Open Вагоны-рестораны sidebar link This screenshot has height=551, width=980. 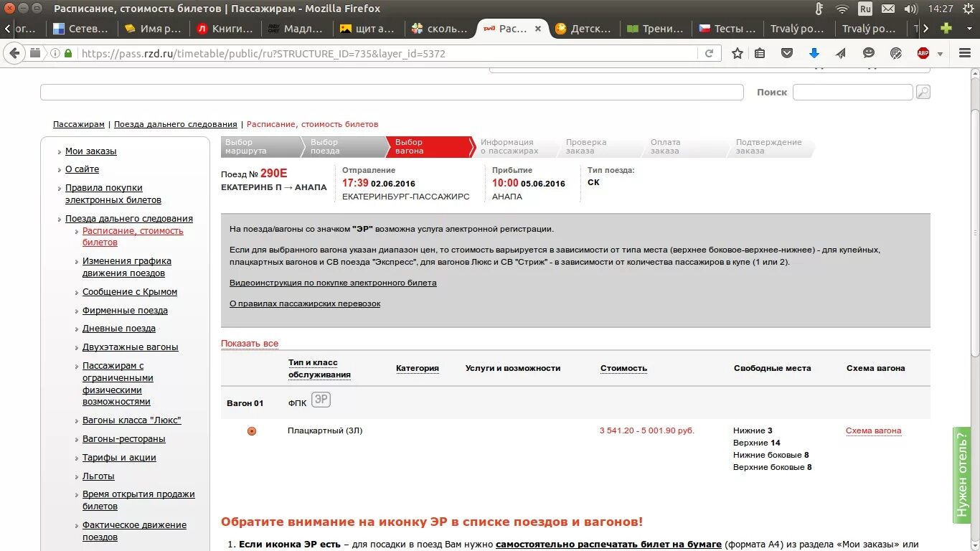coord(123,439)
